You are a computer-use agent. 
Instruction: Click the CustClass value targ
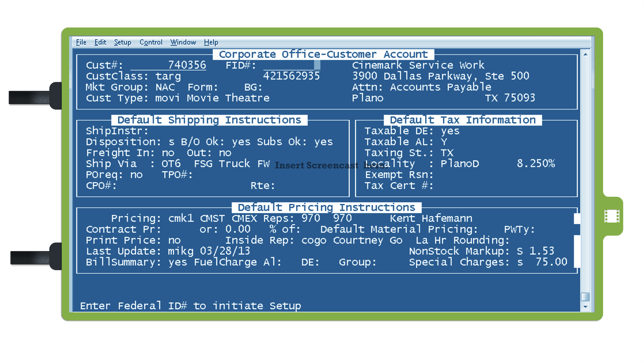(x=168, y=76)
